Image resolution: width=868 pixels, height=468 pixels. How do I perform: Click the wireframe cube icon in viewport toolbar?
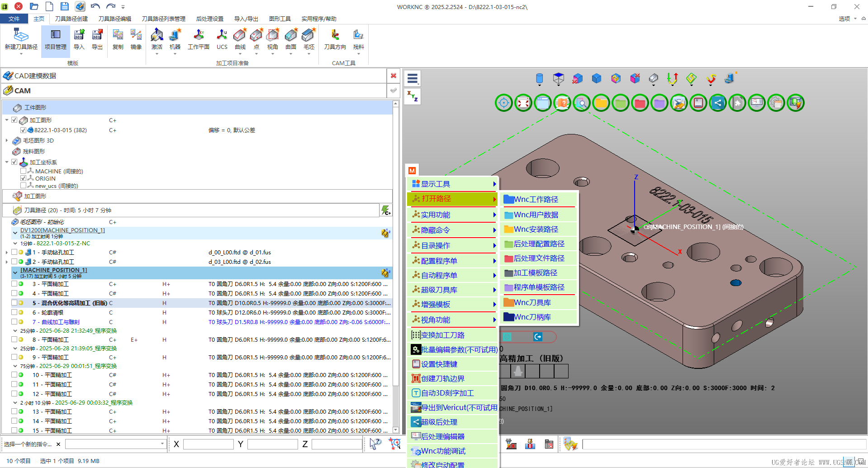[558, 79]
